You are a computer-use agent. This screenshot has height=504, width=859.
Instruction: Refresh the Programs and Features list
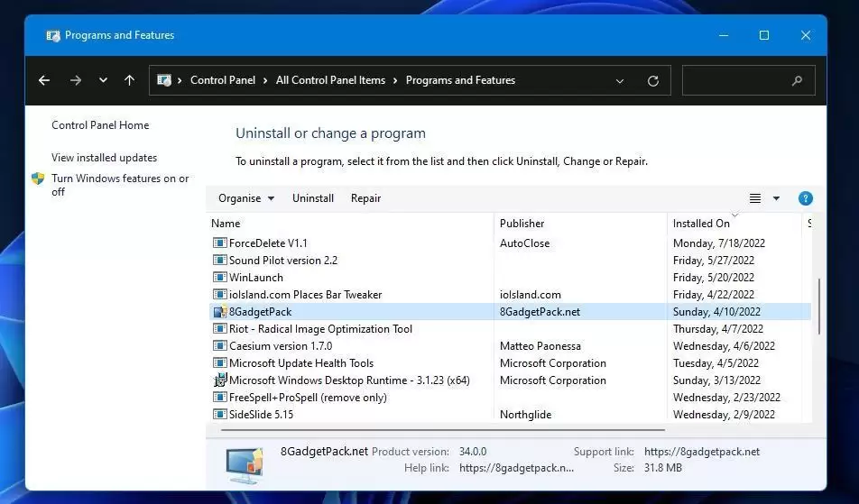[x=653, y=81]
